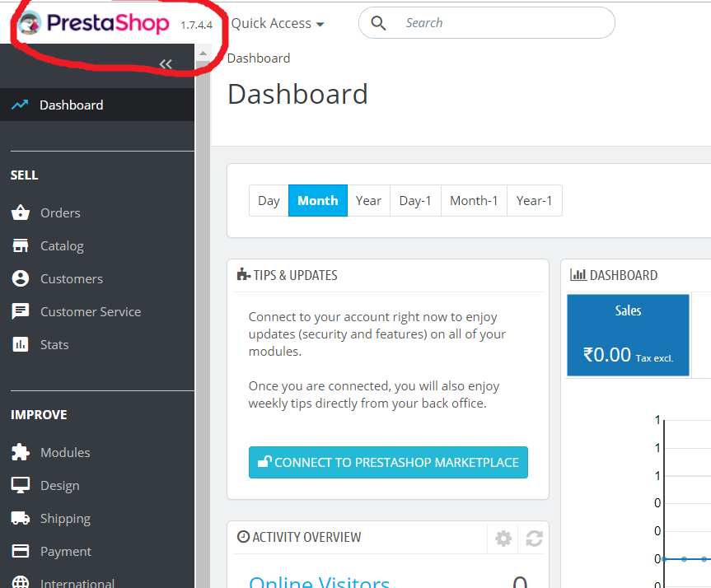Click the PrestaShop logo
Image resolution: width=711 pixels, height=588 pixels.
click(x=94, y=23)
